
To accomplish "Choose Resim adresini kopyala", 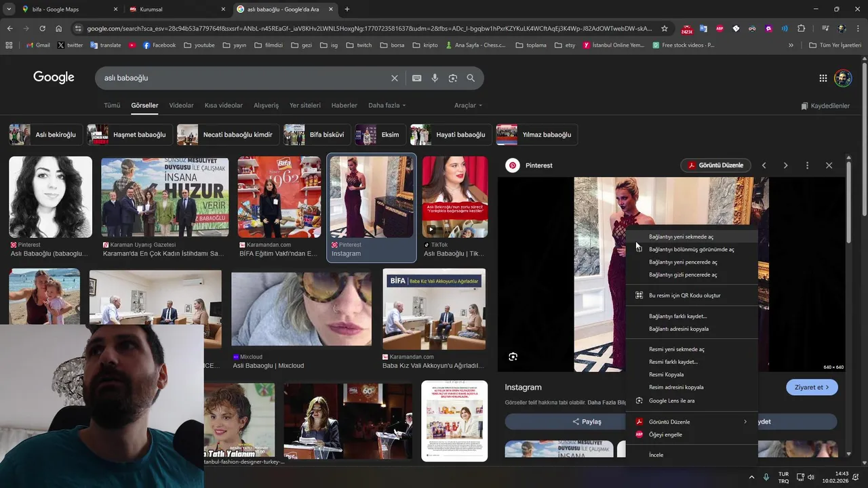I will coord(692,388).
